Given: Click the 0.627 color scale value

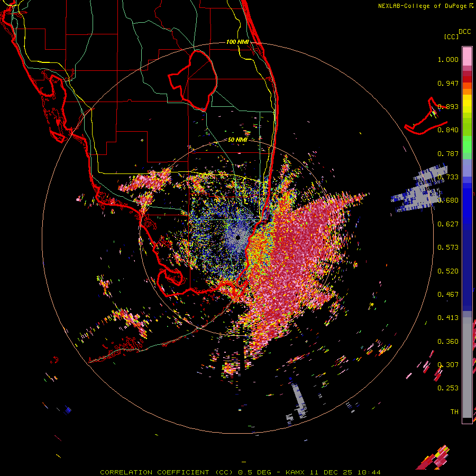Looking at the screenshot, I should coord(448,224).
